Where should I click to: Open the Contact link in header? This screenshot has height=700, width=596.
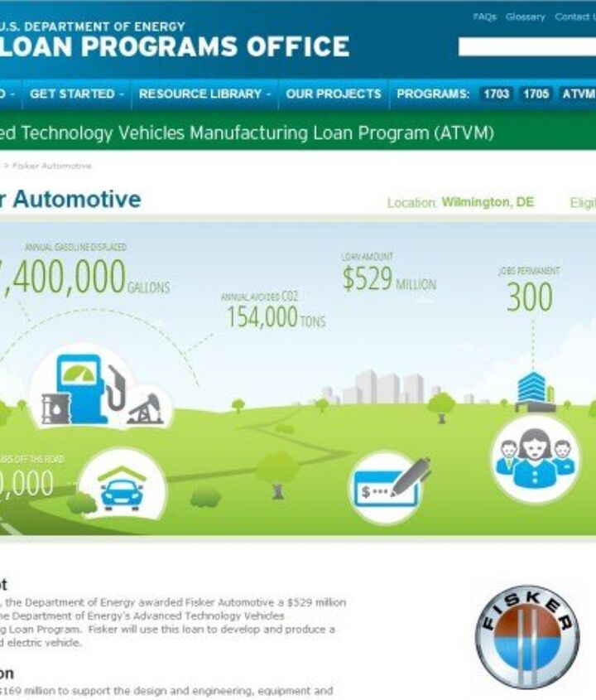[x=574, y=17]
